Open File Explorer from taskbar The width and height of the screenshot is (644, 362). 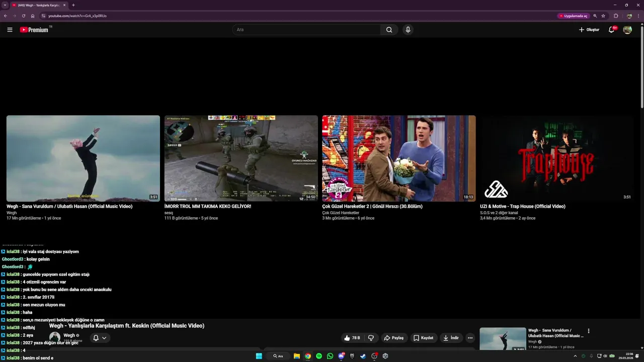point(297,356)
